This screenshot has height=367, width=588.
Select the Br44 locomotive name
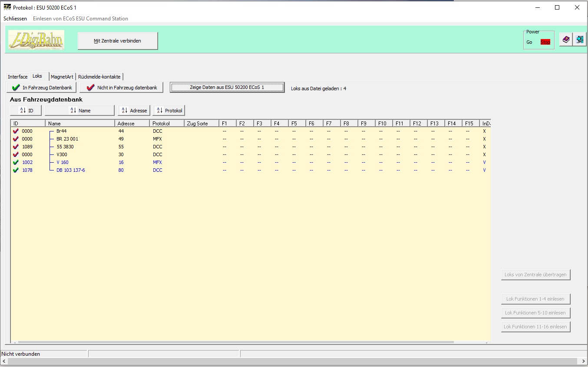(x=61, y=131)
